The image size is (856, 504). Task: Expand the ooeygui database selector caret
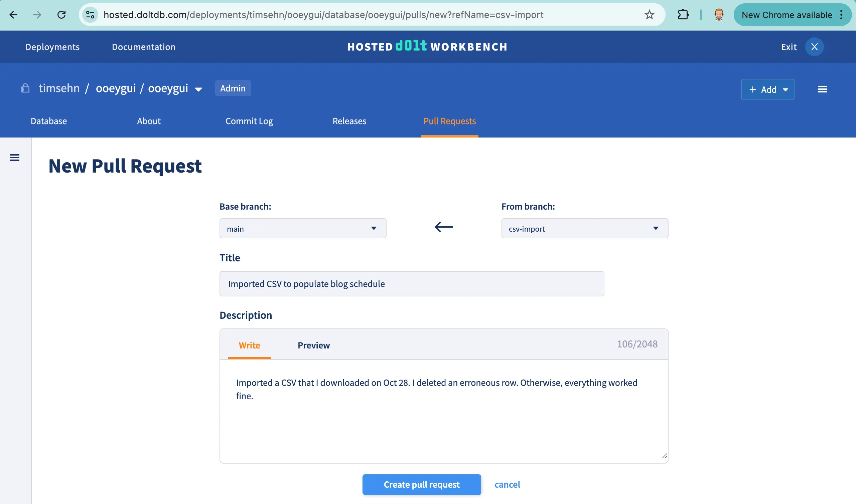point(198,89)
